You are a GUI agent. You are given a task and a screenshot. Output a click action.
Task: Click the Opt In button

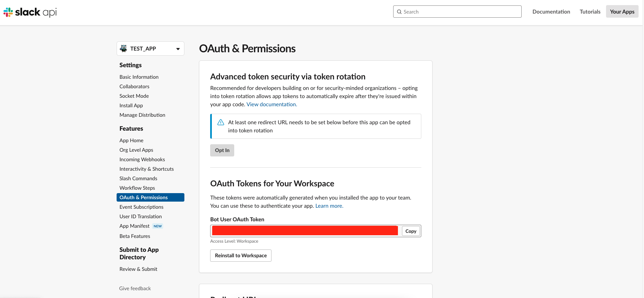(x=222, y=150)
